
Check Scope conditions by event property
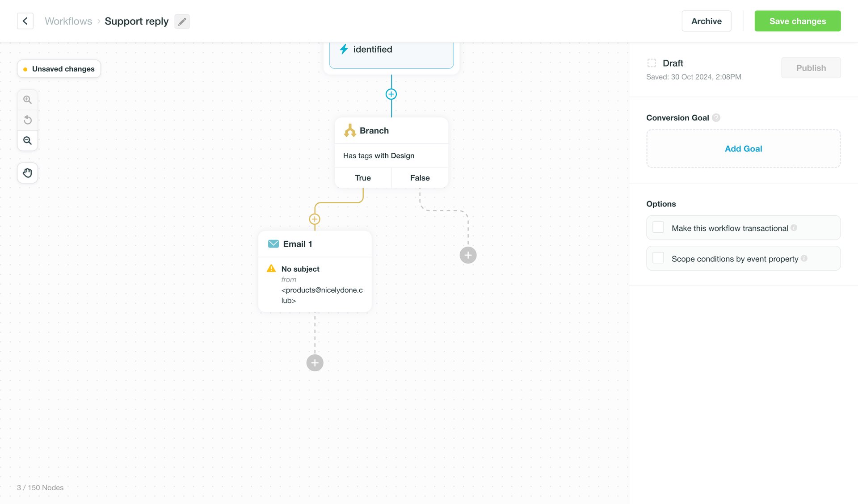click(658, 258)
